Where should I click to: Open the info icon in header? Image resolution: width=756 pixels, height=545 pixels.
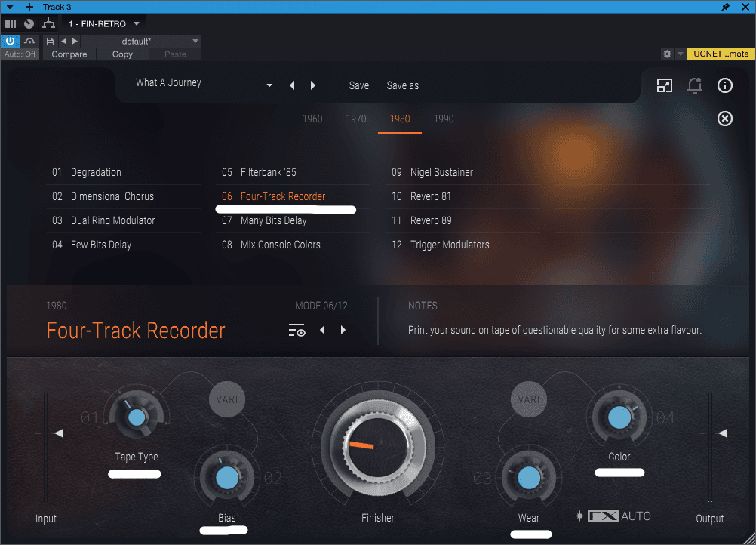click(x=725, y=85)
